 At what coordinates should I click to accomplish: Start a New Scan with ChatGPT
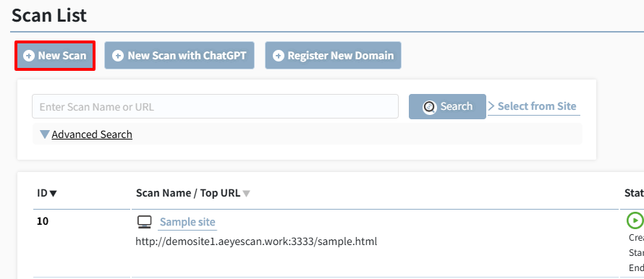[179, 56]
